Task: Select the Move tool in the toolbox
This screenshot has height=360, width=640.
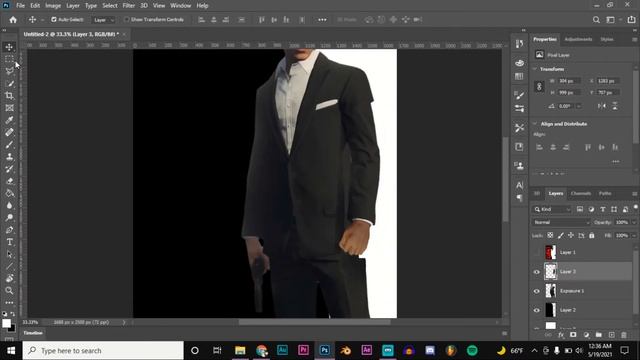Action: click(9, 47)
